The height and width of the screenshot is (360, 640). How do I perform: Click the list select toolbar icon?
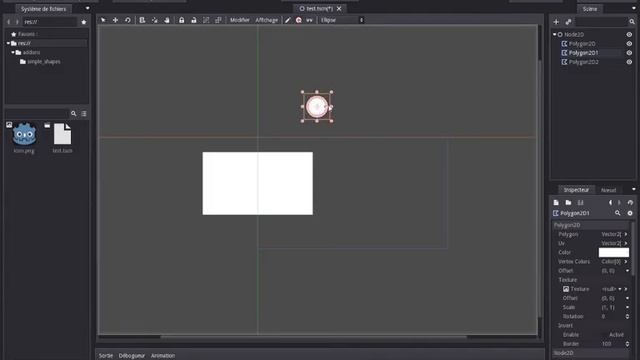tap(142, 20)
